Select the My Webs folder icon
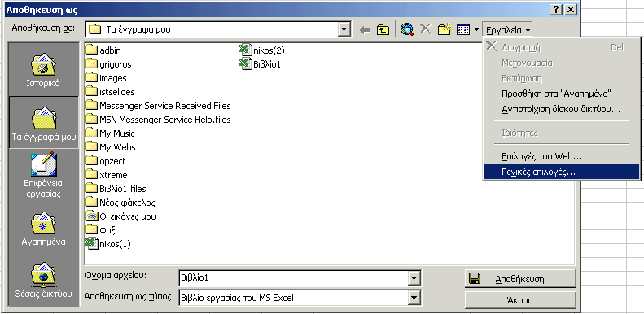The width and height of the screenshot is (644, 314). [91, 147]
